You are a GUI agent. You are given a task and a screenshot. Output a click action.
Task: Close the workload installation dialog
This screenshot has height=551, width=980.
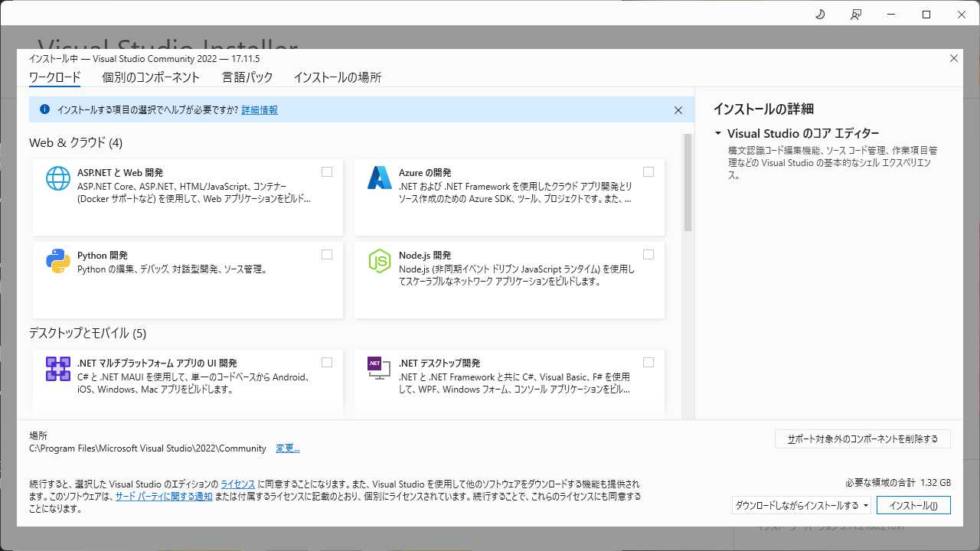click(x=954, y=58)
